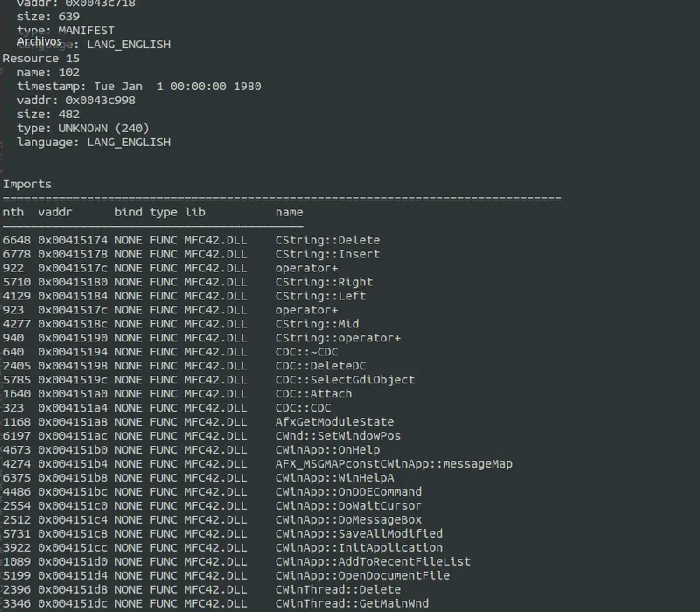Viewport: 700px width, 612px height.
Task: Click the 'name: 102' line
Action: (48, 73)
